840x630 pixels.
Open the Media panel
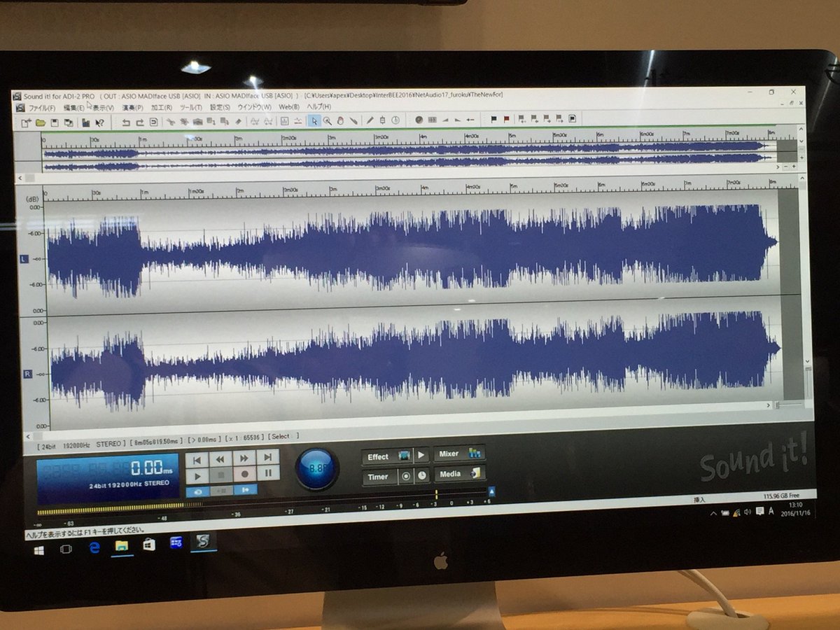(x=460, y=474)
